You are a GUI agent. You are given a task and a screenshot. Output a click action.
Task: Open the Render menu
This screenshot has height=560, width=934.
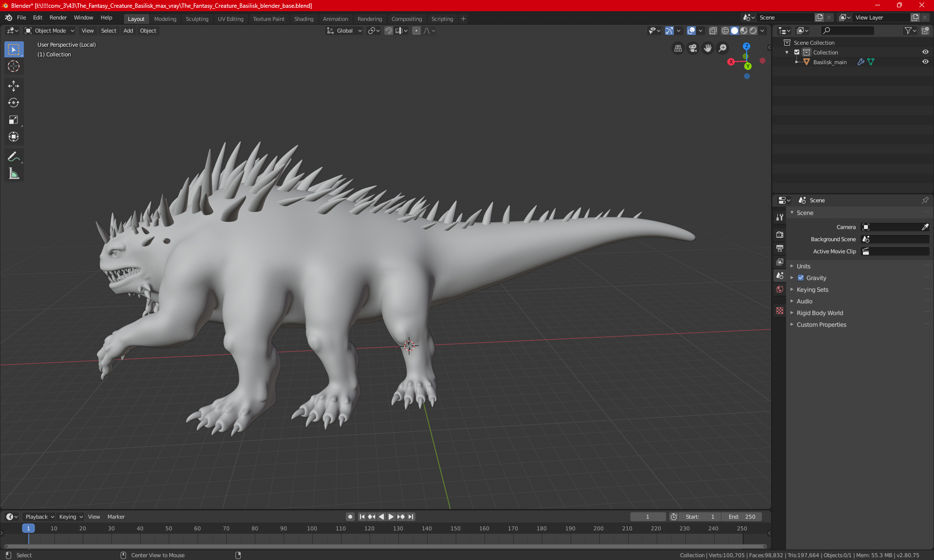58,17
